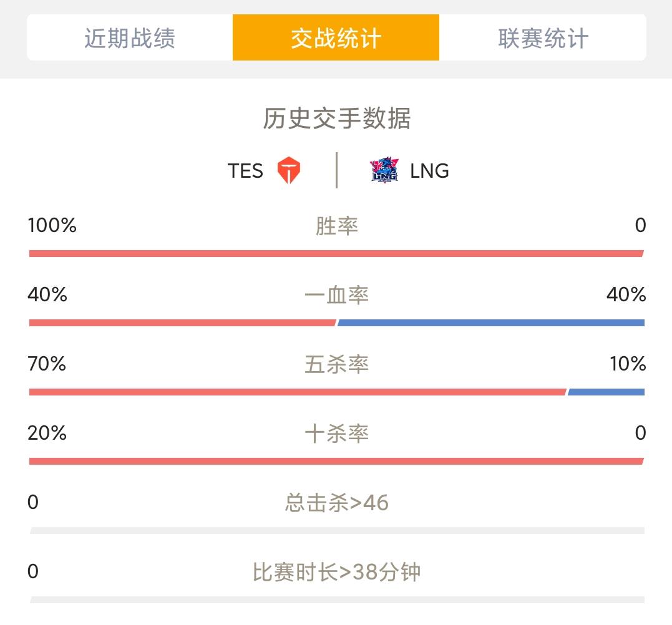The width and height of the screenshot is (672, 625).
Task: Select the 交战统计 tab
Action: coord(336,37)
